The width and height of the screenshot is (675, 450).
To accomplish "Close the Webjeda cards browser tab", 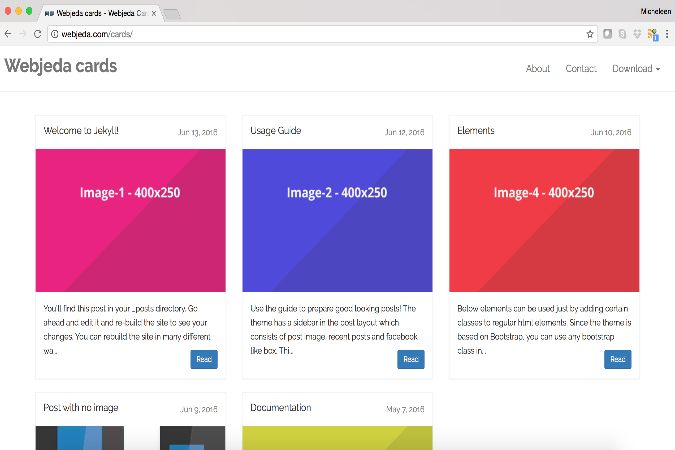I will tap(154, 13).
